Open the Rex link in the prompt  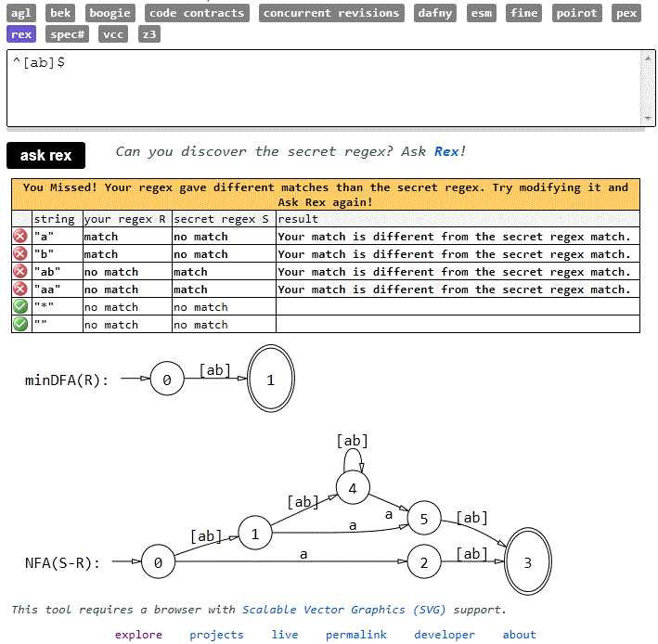pos(446,151)
